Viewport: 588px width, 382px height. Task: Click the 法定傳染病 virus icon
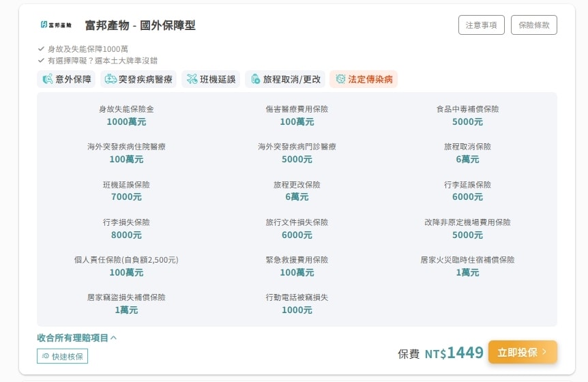coord(340,79)
